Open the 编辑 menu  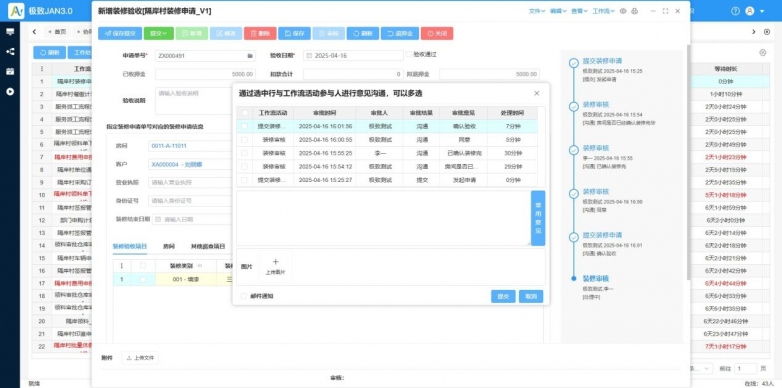tap(558, 11)
